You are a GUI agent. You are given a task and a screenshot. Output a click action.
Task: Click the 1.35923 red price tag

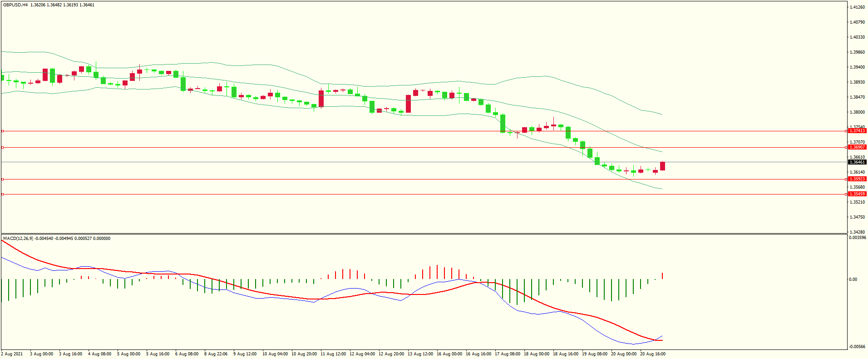pos(857,179)
